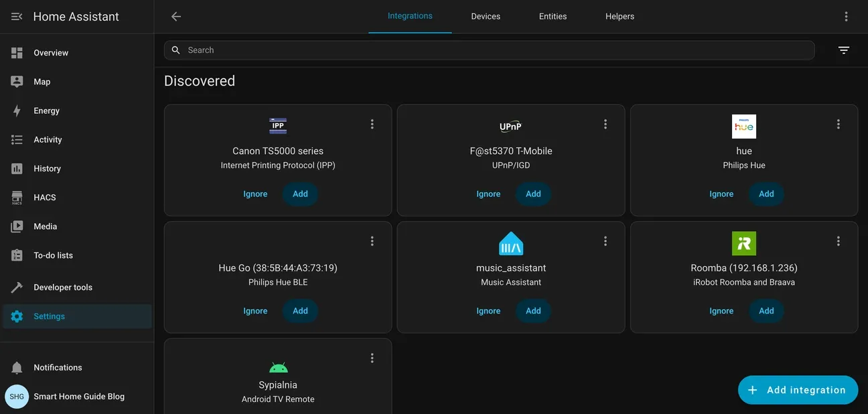
Task: Click the IPP printer logo
Action: click(278, 126)
